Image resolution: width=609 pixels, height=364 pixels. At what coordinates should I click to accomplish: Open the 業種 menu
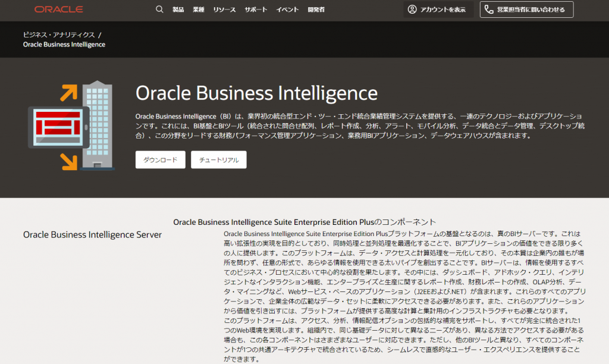[x=199, y=10]
